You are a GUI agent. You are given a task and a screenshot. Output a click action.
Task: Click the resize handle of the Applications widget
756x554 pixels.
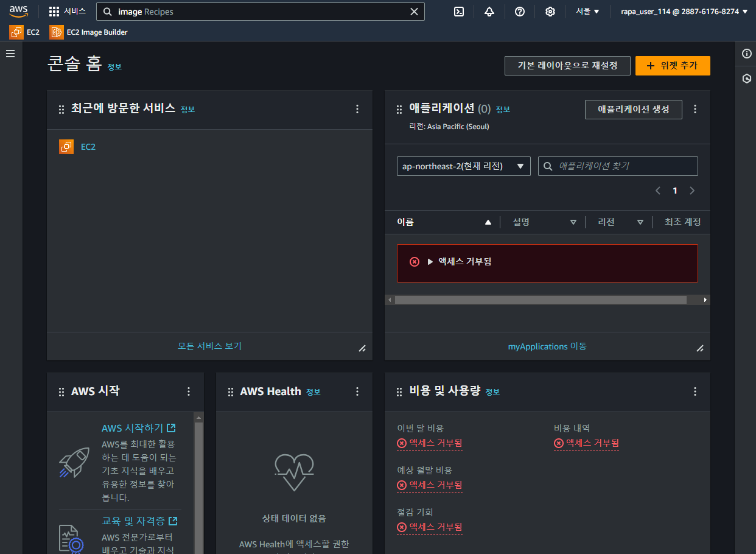[x=700, y=348]
